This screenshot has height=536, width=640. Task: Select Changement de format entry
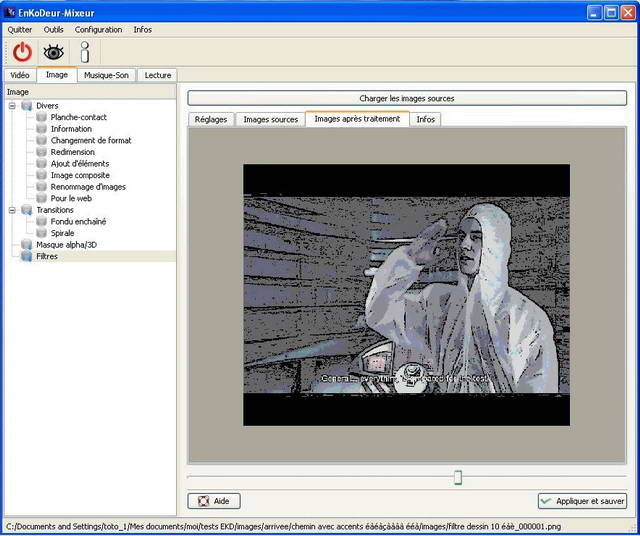(91, 140)
